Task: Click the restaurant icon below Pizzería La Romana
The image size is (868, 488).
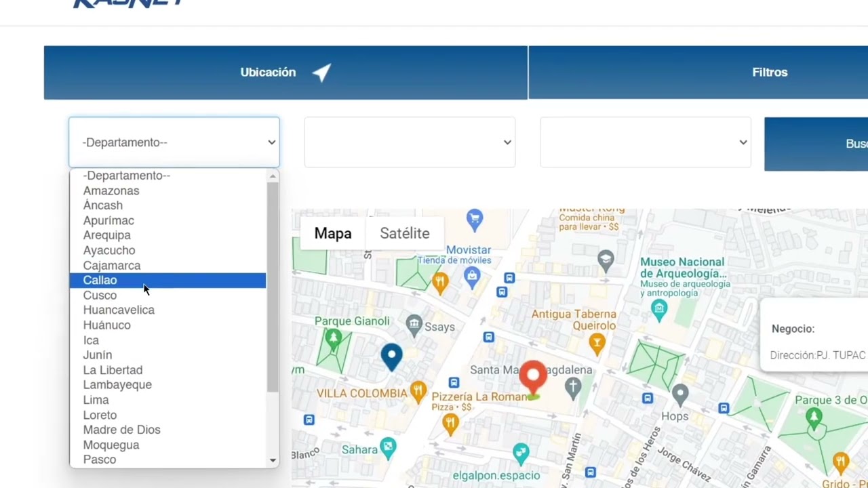Action: coord(450,424)
